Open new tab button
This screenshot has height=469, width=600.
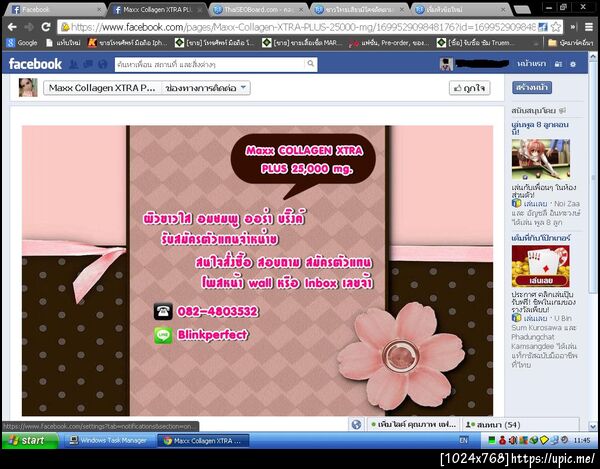pos(522,10)
